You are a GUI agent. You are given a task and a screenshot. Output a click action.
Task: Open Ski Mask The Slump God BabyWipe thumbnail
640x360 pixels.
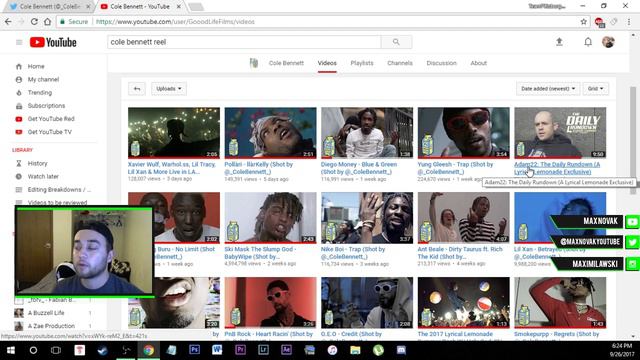click(x=270, y=218)
